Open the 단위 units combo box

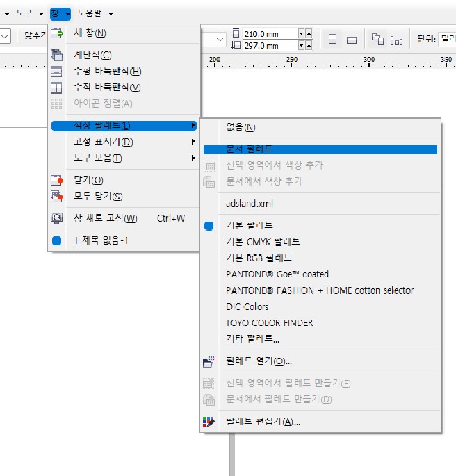[x=447, y=39]
